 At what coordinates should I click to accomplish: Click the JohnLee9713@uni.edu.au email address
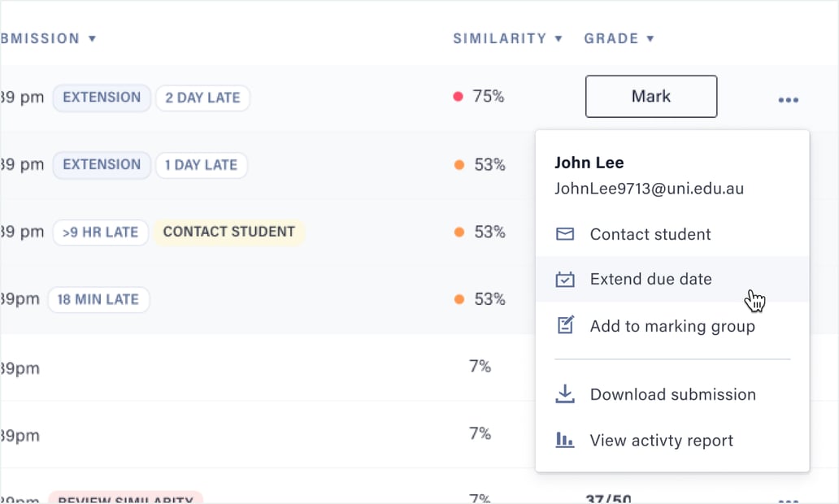(x=649, y=189)
